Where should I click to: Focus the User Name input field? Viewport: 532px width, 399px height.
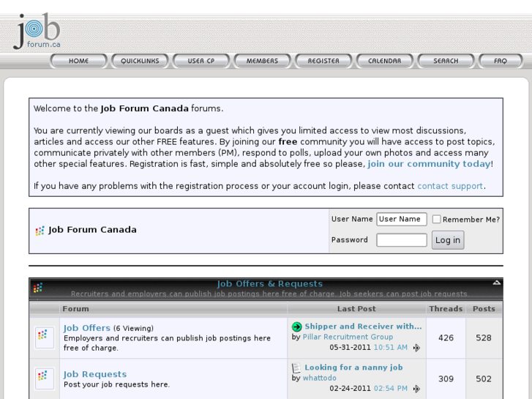pyautogui.click(x=402, y=220)
